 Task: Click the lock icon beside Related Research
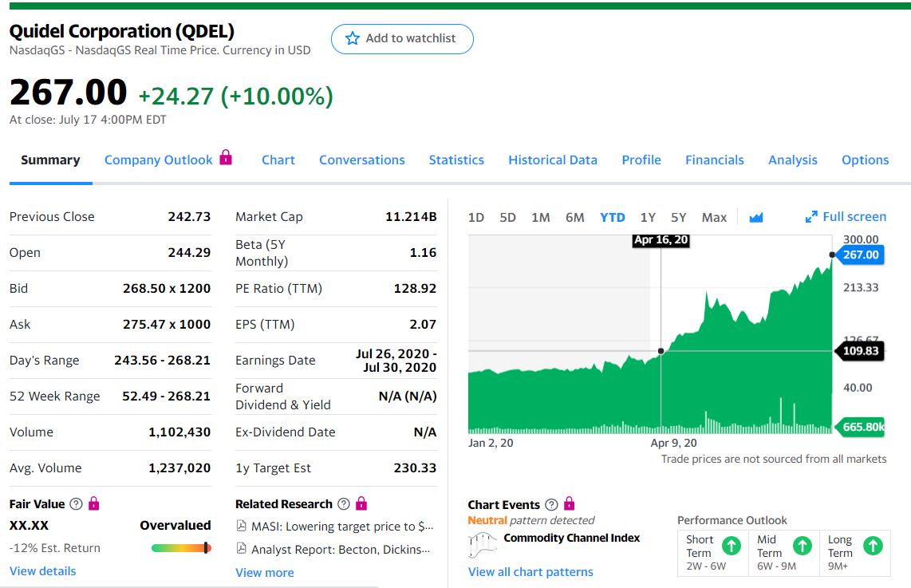pos(361,503)
